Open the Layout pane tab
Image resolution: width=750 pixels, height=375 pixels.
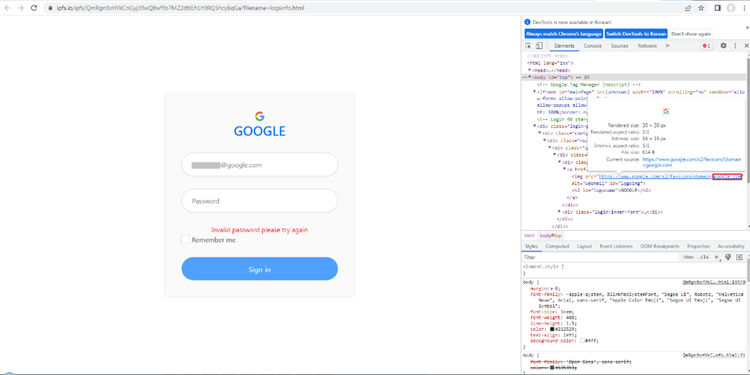point(584,246)
